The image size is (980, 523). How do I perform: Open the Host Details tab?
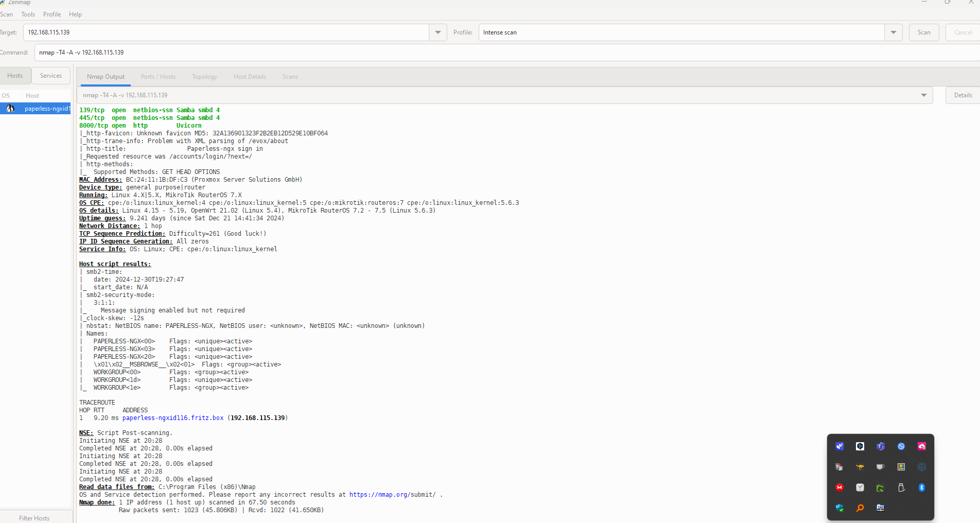[250, 77]
